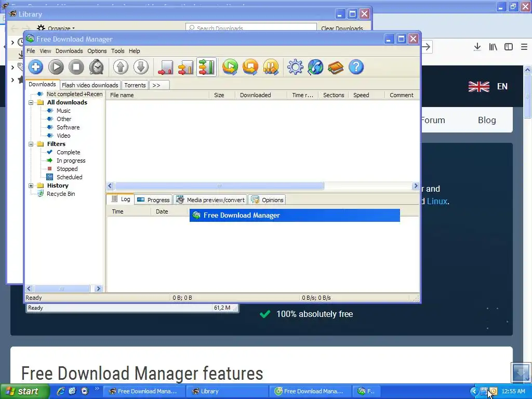This screenshot has width=532, height=399.
Task: Open the View menu
Action: pos(45,51)
